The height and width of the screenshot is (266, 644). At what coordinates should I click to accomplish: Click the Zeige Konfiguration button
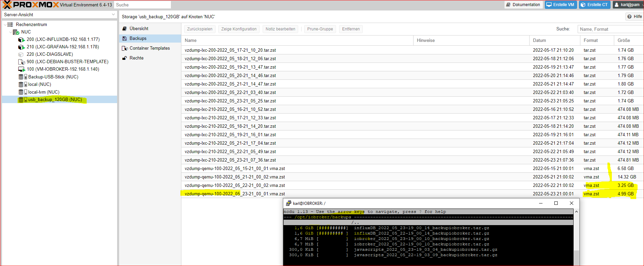click(239, 29)
